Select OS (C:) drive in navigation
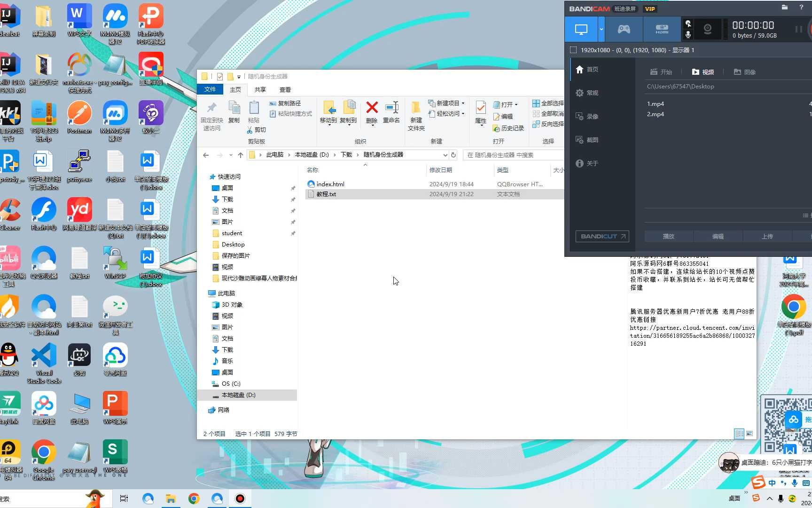 (x=231, y=383)
